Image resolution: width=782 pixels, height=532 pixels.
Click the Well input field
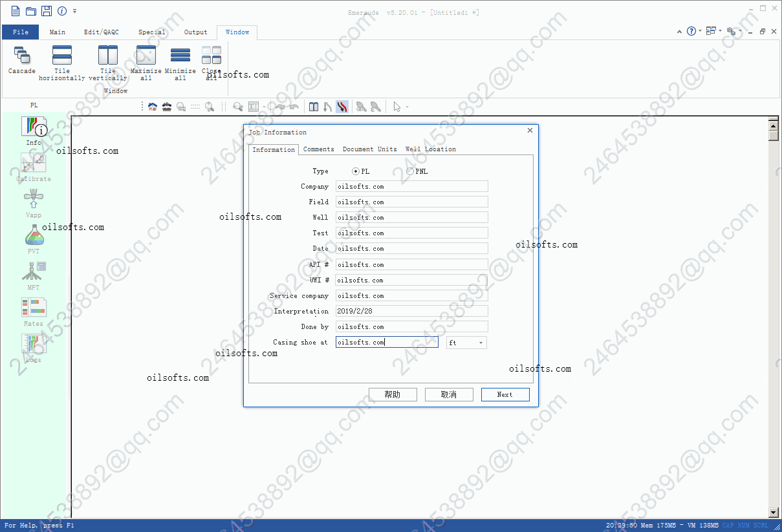412,217
